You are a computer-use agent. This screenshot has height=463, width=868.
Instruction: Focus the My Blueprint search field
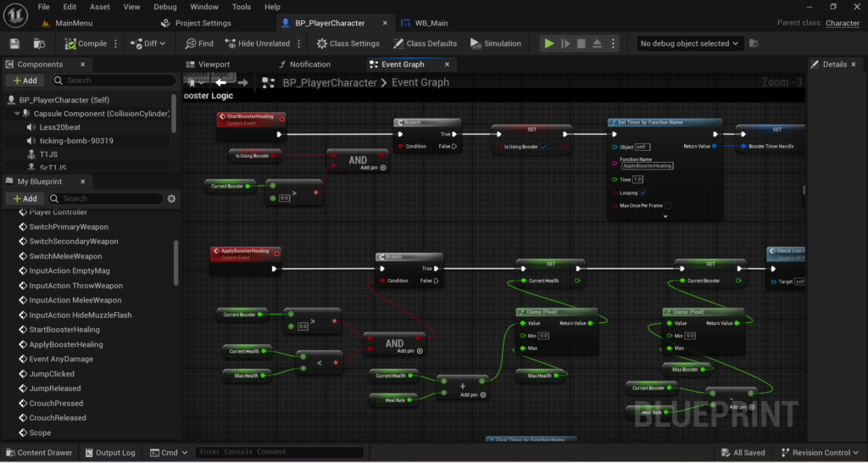point(105,198)
